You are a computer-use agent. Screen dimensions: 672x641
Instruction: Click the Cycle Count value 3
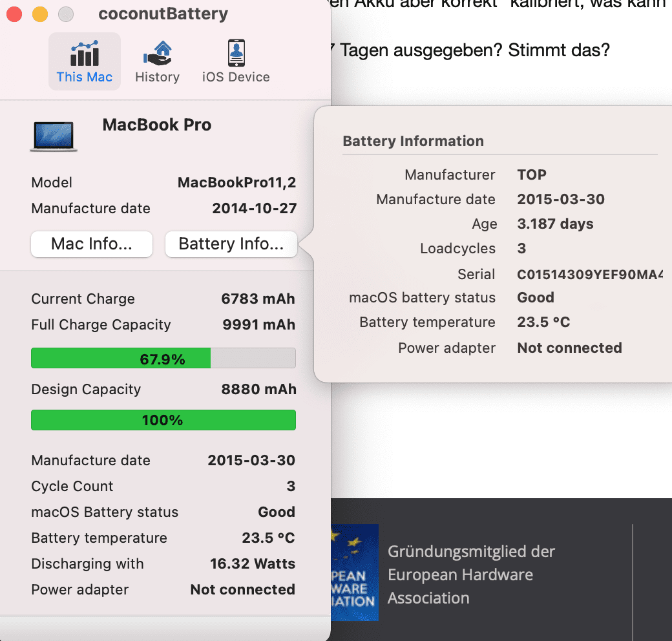pyautogui.click(x=291, y=487)
